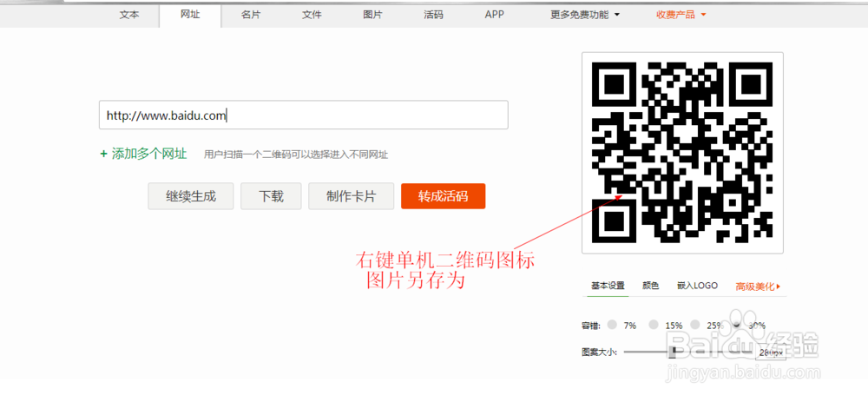Click the generated QR code image

pyautogui.click(x=682, y=152)
